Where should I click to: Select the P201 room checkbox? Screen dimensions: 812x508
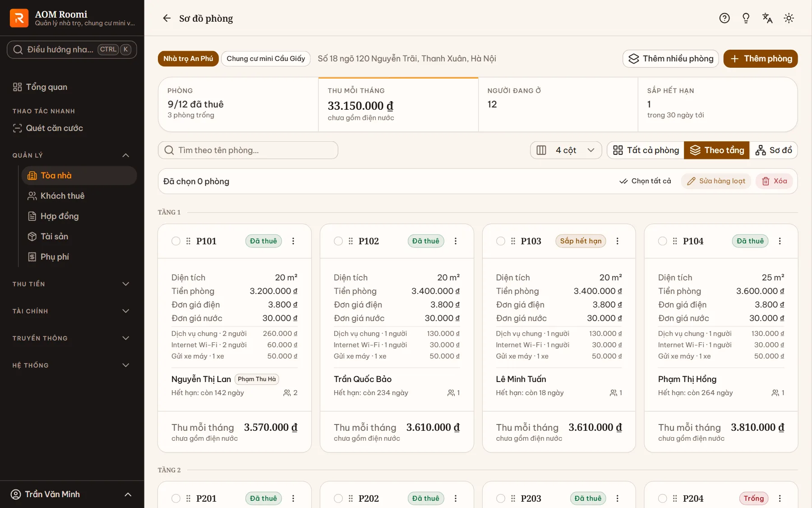(x=176, y=499)
